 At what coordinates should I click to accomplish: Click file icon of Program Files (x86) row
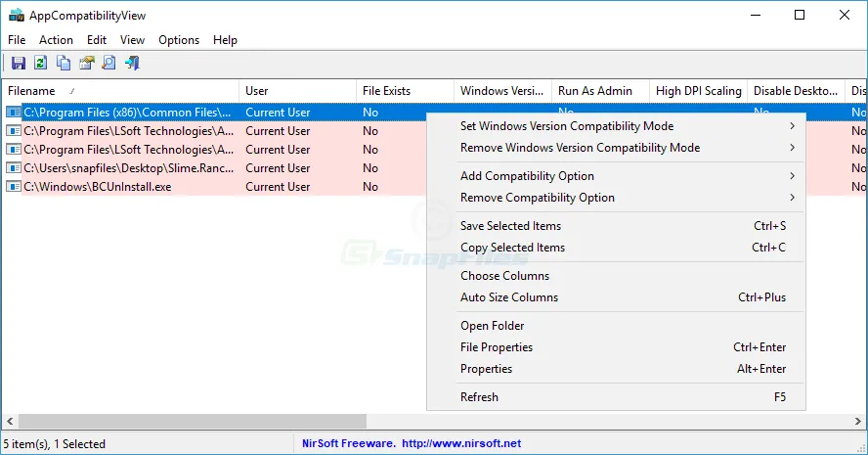click(14, 113)
